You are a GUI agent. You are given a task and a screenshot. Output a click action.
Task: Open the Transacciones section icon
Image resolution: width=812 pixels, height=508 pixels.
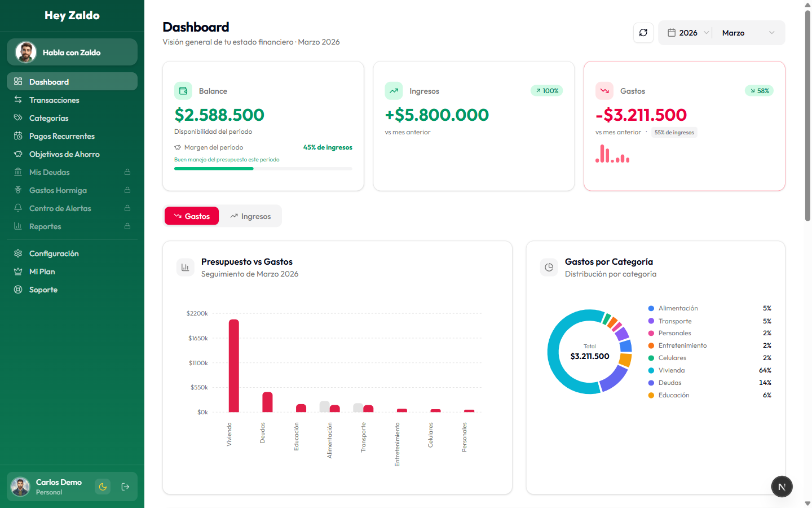(x=18, y=99)
